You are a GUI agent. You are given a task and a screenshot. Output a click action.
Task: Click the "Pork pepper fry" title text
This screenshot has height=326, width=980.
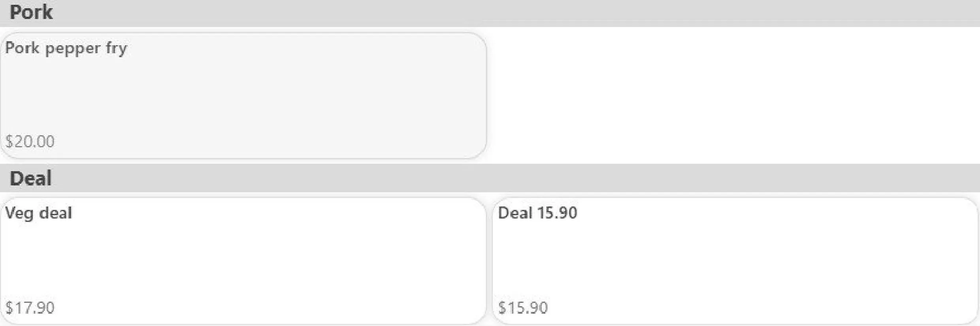66,49
